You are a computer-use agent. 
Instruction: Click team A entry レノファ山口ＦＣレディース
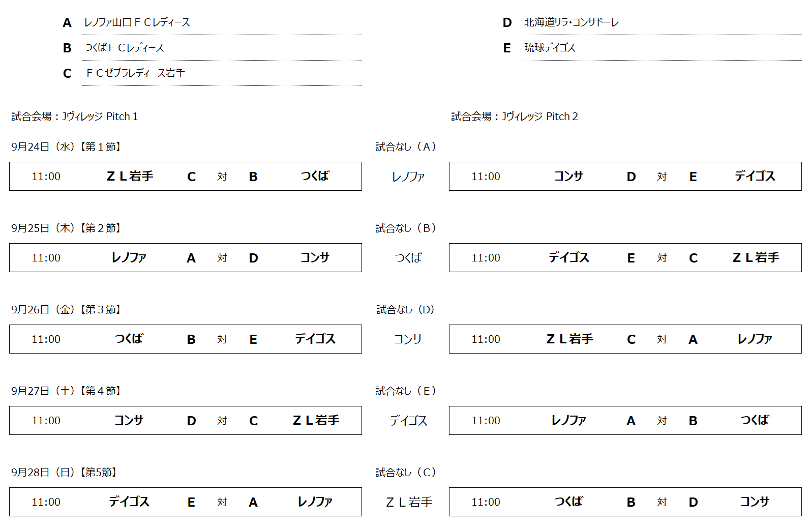point(137,22)
